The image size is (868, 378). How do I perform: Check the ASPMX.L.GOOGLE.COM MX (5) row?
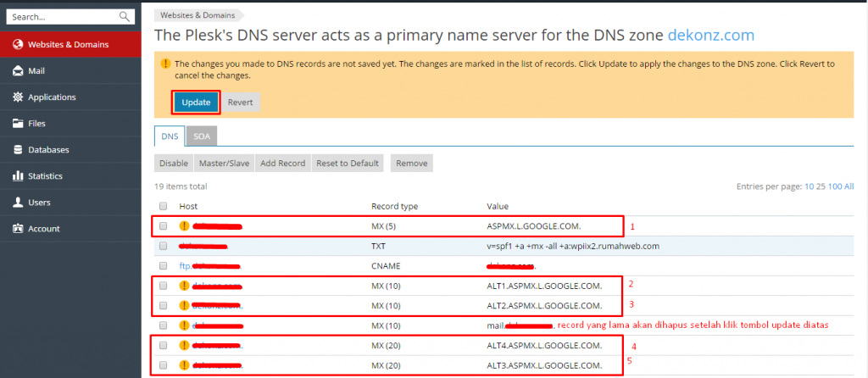(x=163, y=225)
